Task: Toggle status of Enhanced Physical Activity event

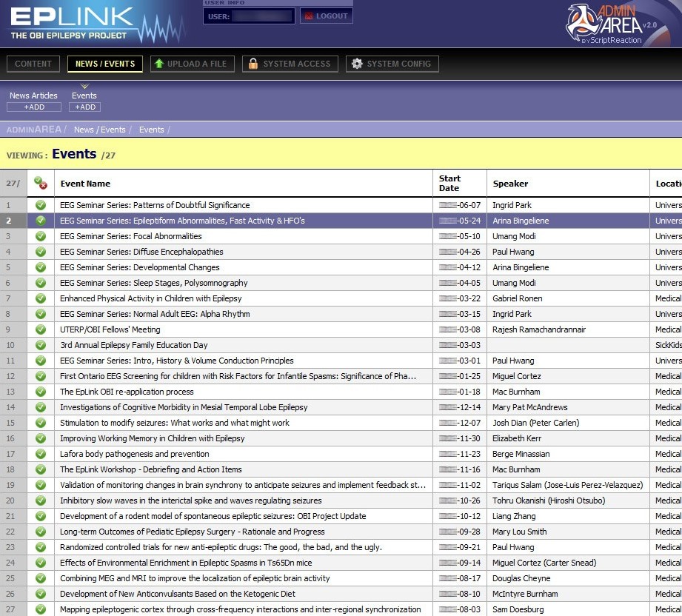Action: pyautogui.click(x=41, y=298)
